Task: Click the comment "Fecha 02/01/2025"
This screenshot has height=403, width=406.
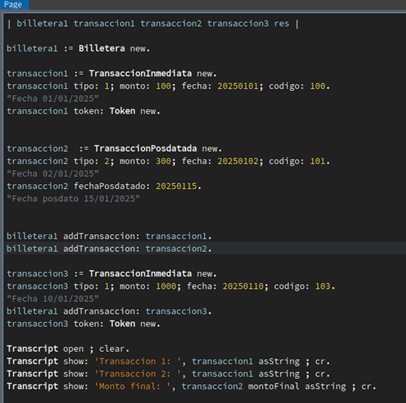Action: (x=53, y=174)
